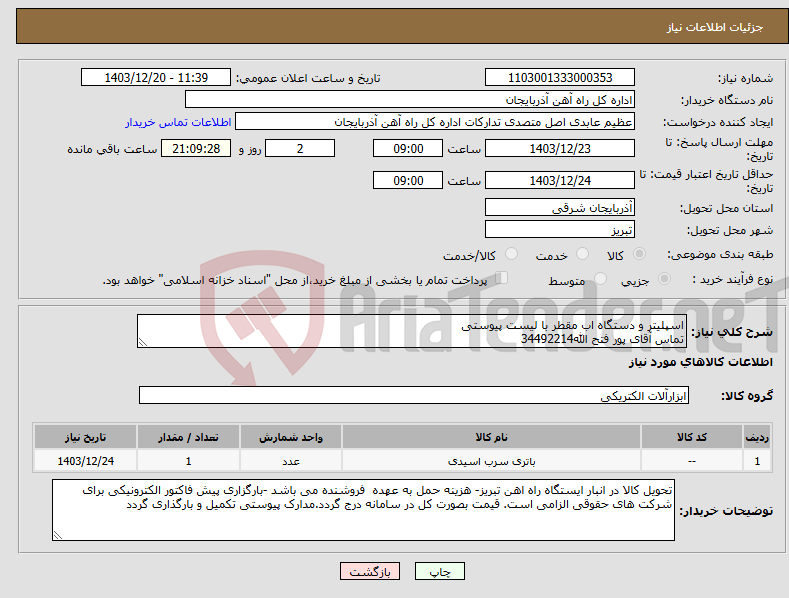
Task: Click the resize grip of شرح کلی نیاز textarea
Action: [x=143, y=342]
